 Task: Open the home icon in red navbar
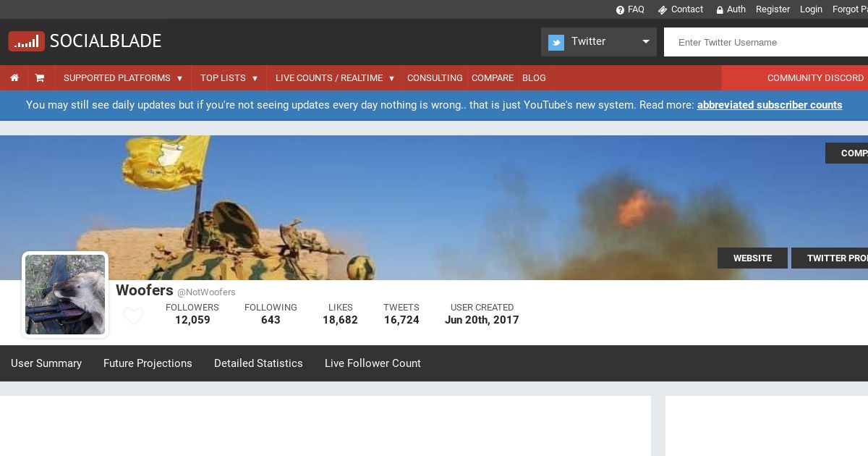(x=14, y=77)
